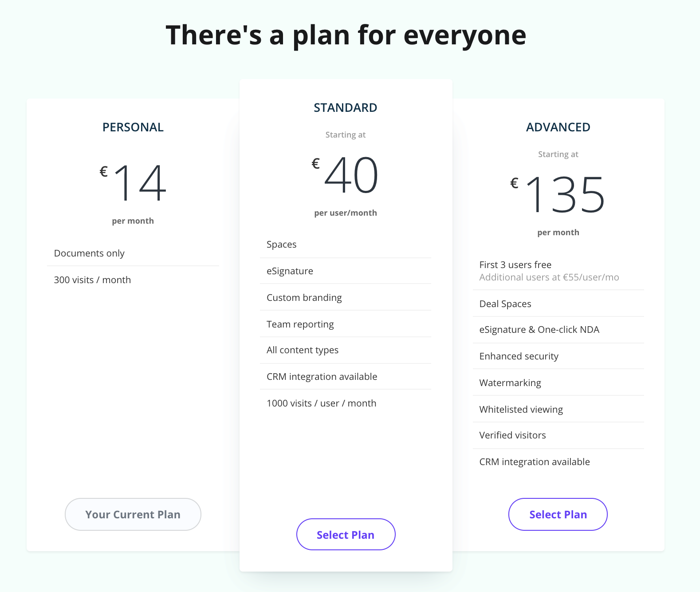Click the 1000 visits / user / month row
The image size is (700, 592).
coord(346,403)
